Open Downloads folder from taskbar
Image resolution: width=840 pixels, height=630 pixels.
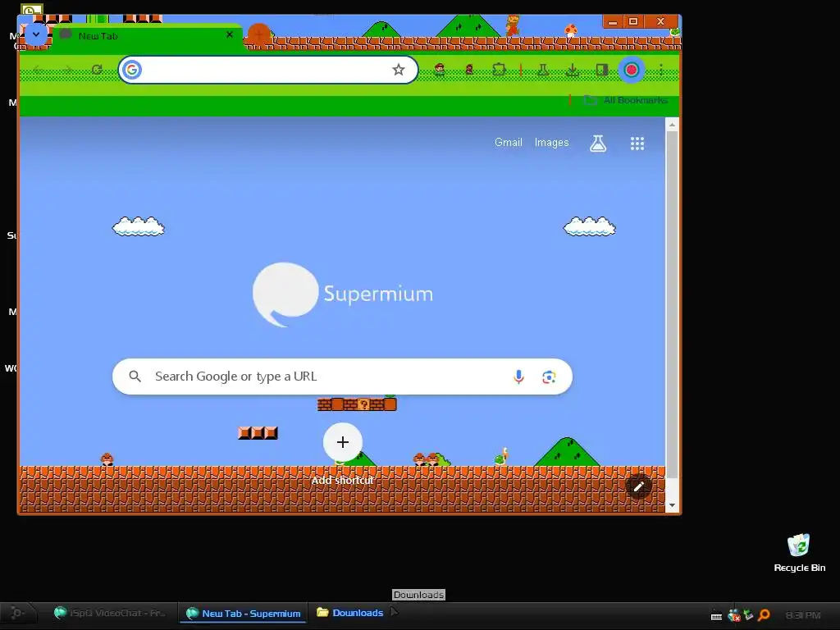(349, 613)
